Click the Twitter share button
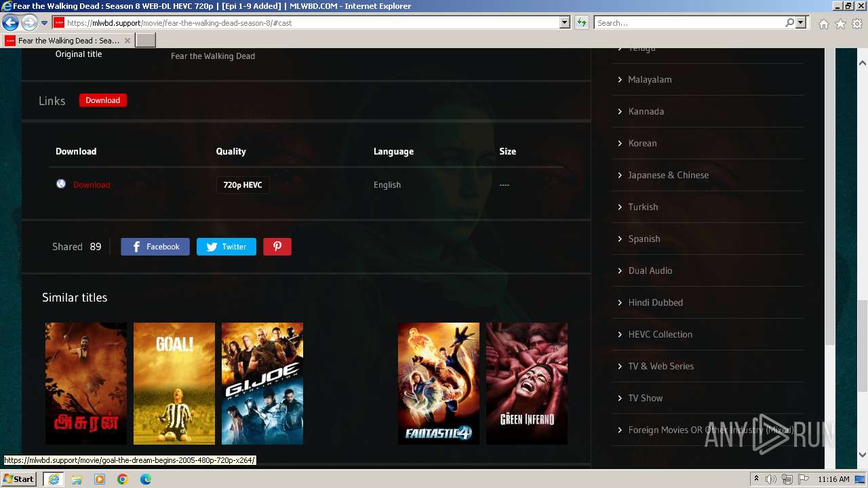 tap(226, 247)
